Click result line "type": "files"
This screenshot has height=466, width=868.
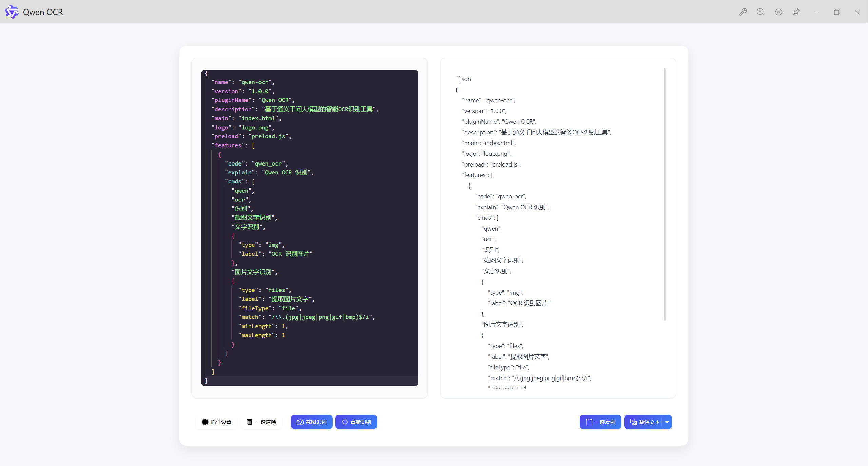506,346
